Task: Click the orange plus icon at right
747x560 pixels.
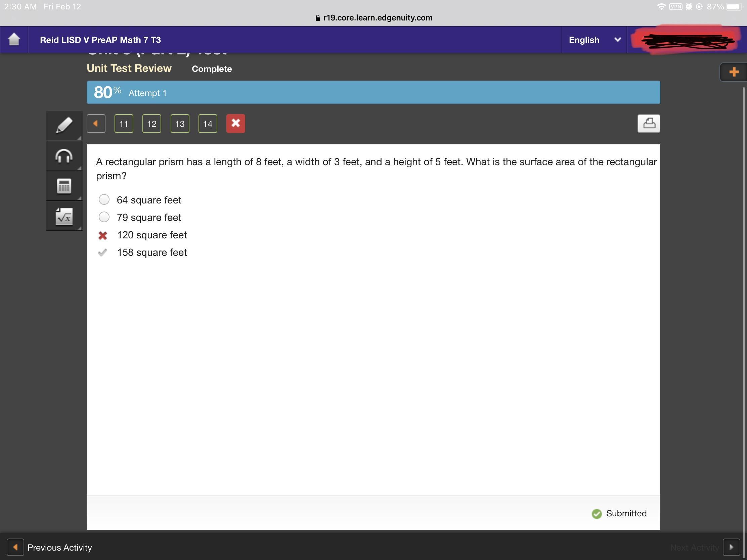Action: pyautogui.click(x=734, y=72)
